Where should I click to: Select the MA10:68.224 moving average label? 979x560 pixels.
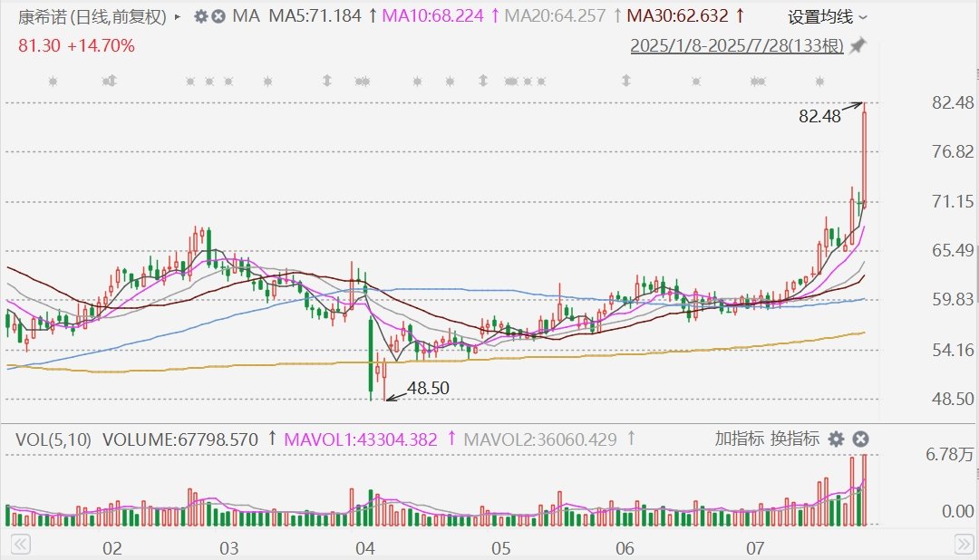pyautogui.click(x=432, y=15)
